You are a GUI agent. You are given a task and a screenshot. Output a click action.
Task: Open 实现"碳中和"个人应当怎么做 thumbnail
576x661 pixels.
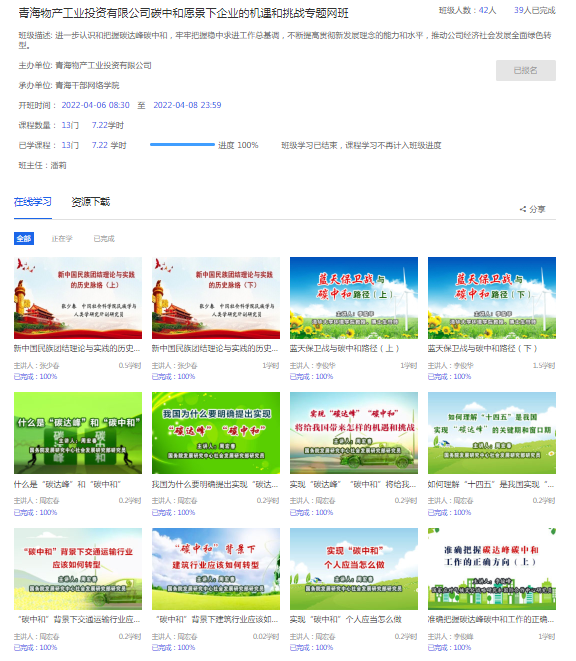354,569
